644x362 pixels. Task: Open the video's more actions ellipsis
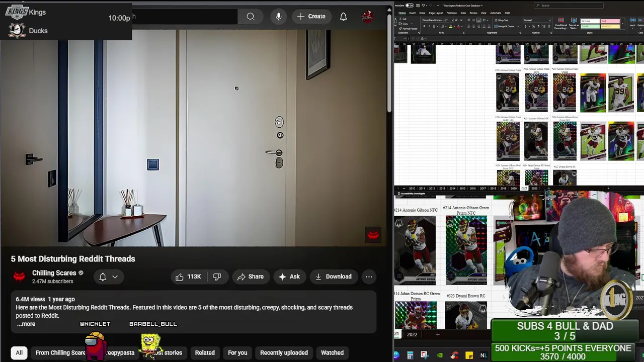pos(369,277)
